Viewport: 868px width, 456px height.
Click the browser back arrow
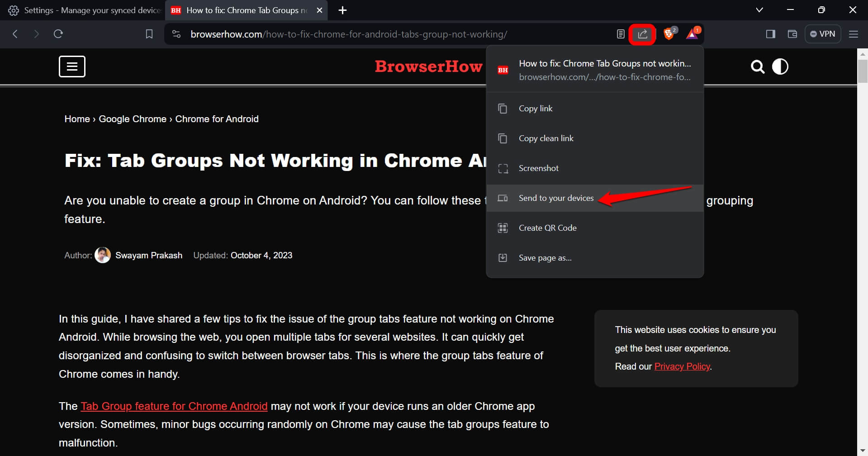pos(15,34)
